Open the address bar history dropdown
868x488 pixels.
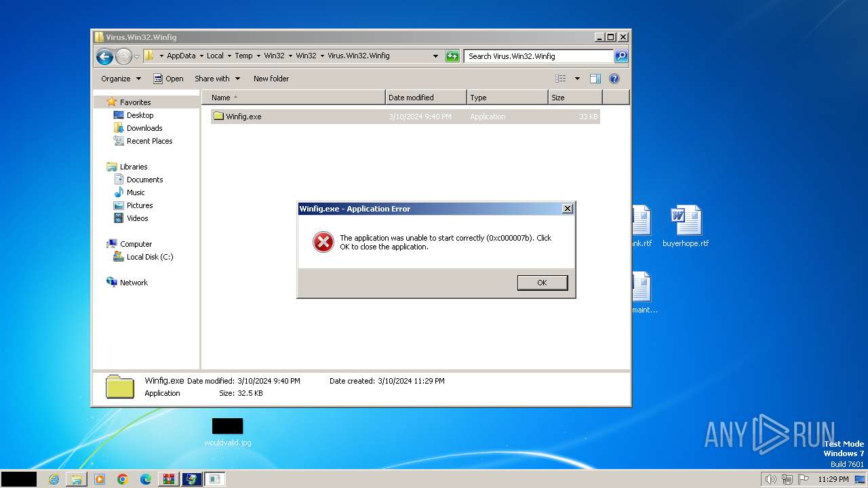[x=435, y=56]
